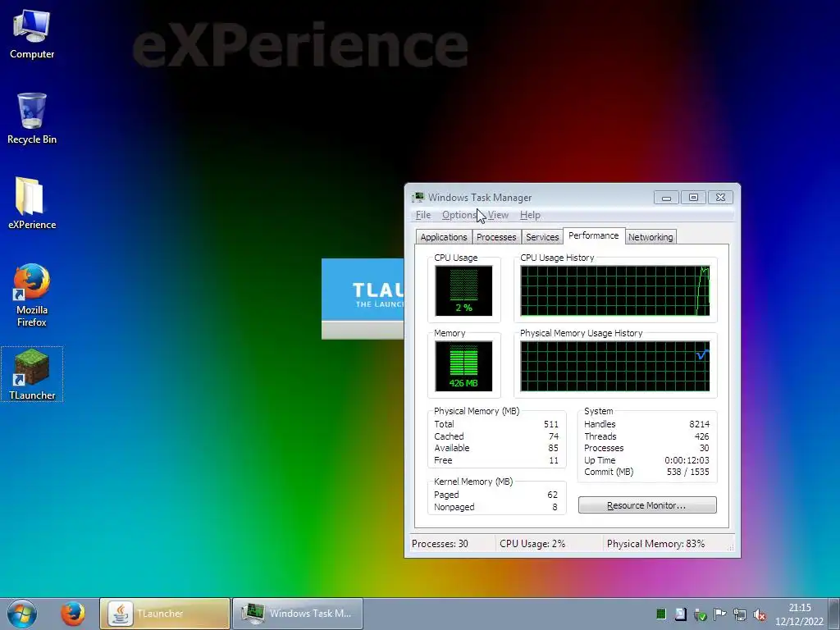The width and height of the screenshot is (840, 630).
Task: Click the Total physical memory value 511
Action: coord(550,424)
